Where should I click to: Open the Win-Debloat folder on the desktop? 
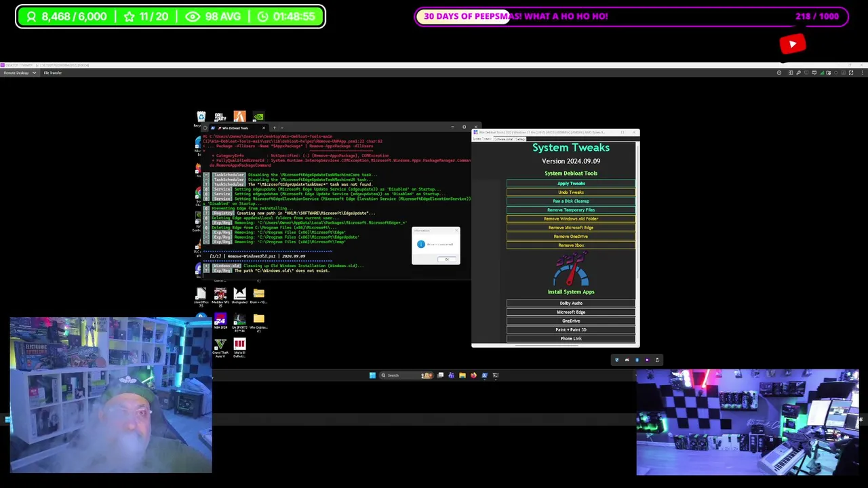[x=258, y=322]
